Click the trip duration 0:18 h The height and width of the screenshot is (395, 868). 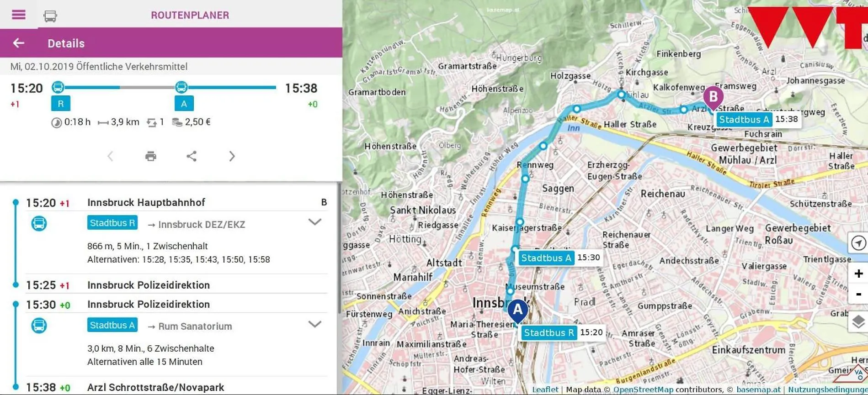click(x=71, y=122)
